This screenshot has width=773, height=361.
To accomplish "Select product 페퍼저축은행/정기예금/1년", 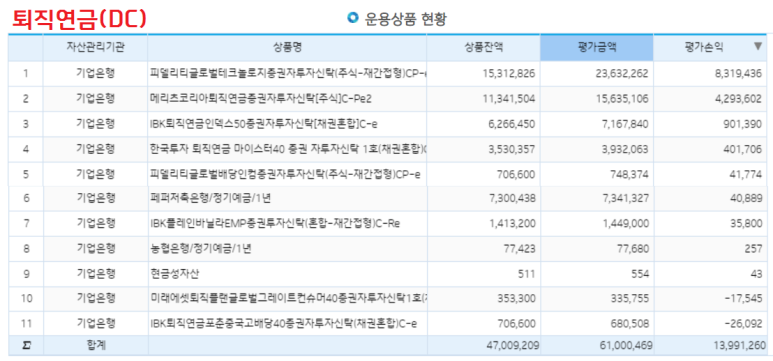I will (x=211, y=198).
